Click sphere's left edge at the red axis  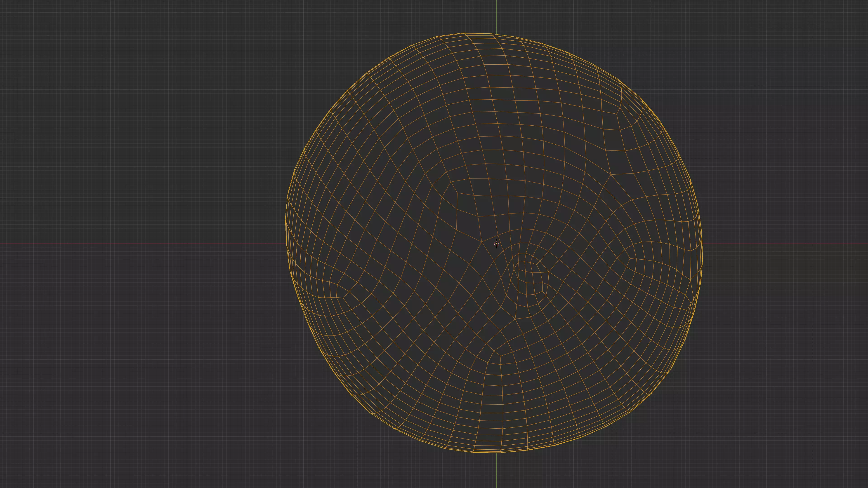click(x=286, y=244)
